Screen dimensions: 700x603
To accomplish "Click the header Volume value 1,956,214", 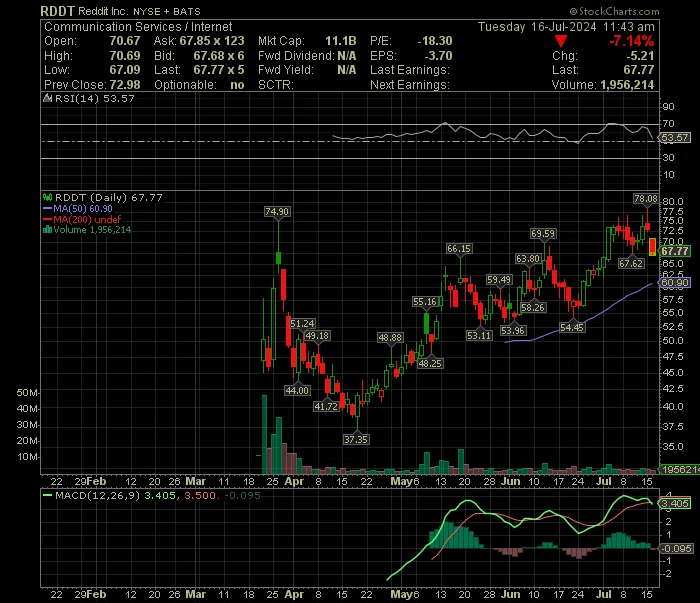I will 627,85.
